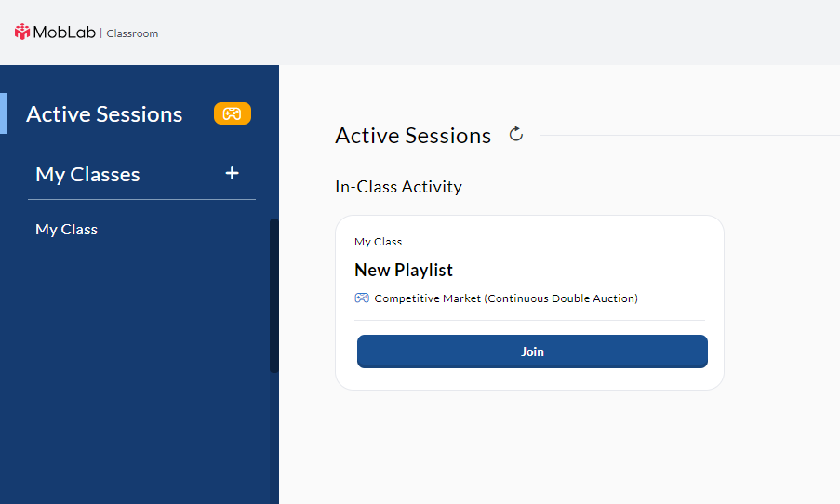The height and width of the screenshot is (504, 840).
Task: Click the divider line under My Classes
Action: [141, 199]
